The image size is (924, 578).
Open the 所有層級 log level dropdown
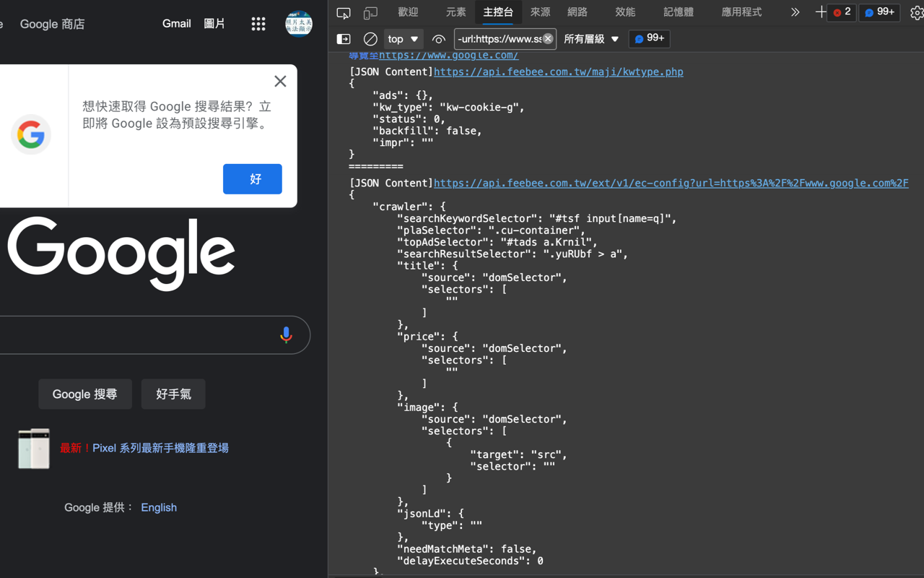click(592, 38)
